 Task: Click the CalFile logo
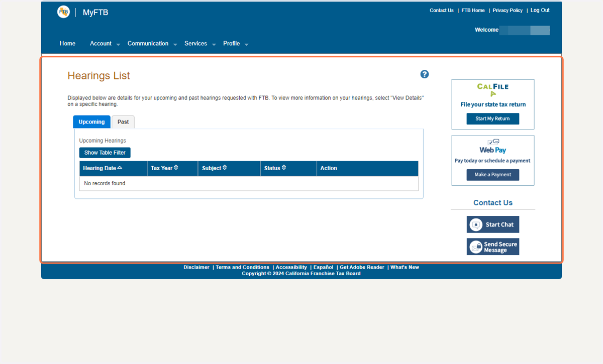tap(493, 90)
